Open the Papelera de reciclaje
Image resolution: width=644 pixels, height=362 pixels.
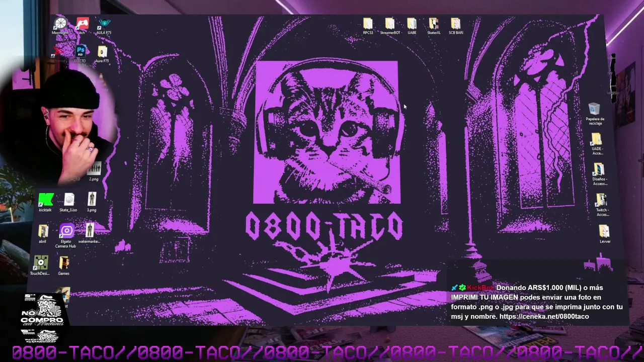point(595,114)
